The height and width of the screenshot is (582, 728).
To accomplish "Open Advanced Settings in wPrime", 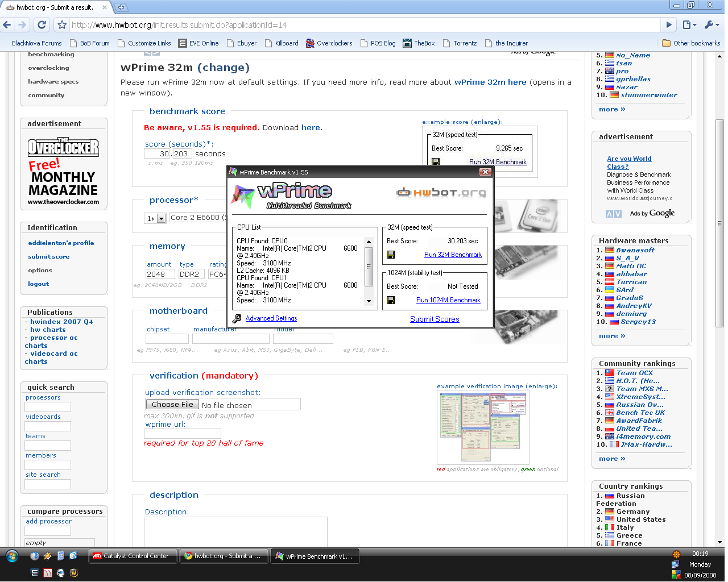I will [271, 318].
